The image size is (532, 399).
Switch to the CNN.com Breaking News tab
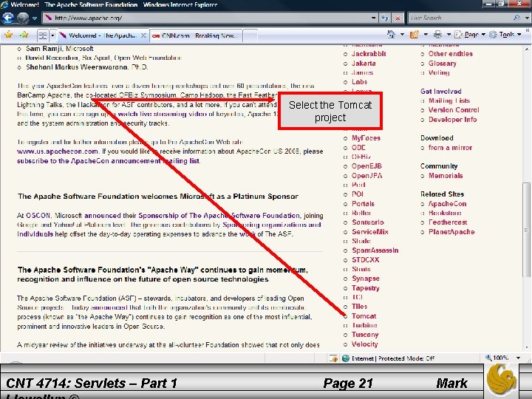195,35
